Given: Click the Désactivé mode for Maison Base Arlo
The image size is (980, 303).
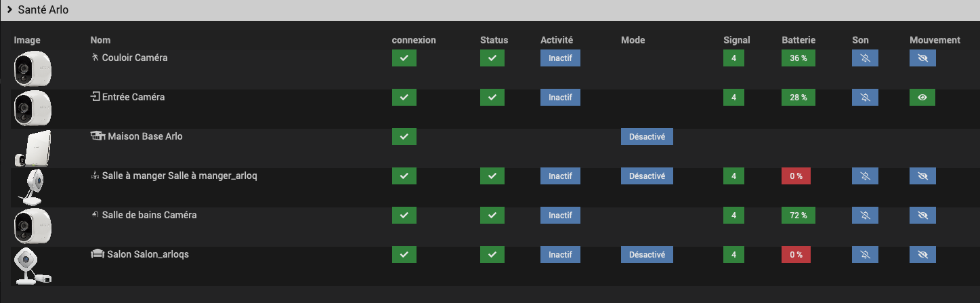Looking at the screenshot, I should click(x=647, y=137).
